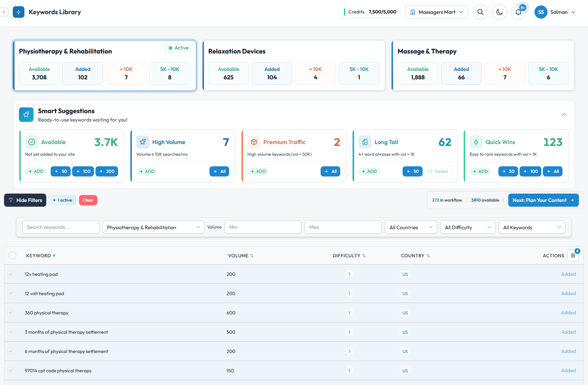
Task: Toggle checkbox for 12v heating pad row
Action: coord(11,274)
